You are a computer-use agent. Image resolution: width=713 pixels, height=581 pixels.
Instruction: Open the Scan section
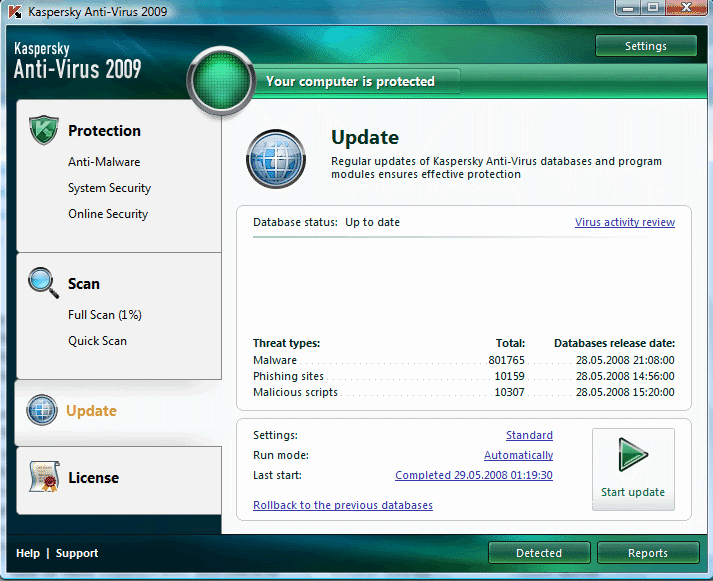[x=84, y=284]
